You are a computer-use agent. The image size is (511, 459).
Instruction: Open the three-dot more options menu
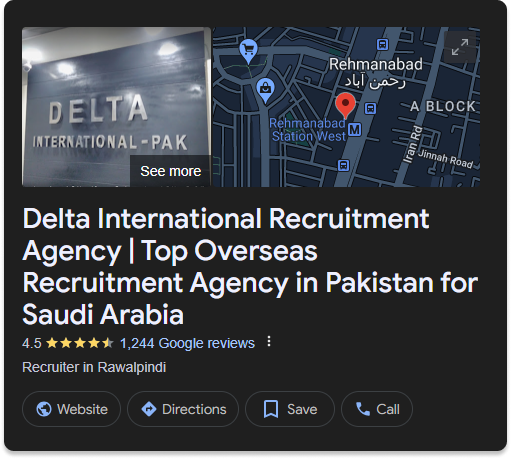coord(269,341)
